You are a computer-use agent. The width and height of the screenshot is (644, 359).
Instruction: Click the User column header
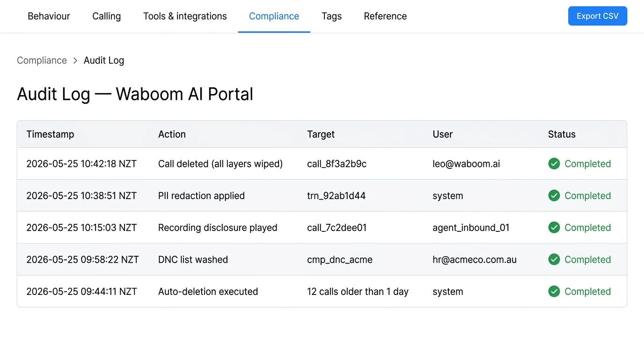[x=442, y=134]
